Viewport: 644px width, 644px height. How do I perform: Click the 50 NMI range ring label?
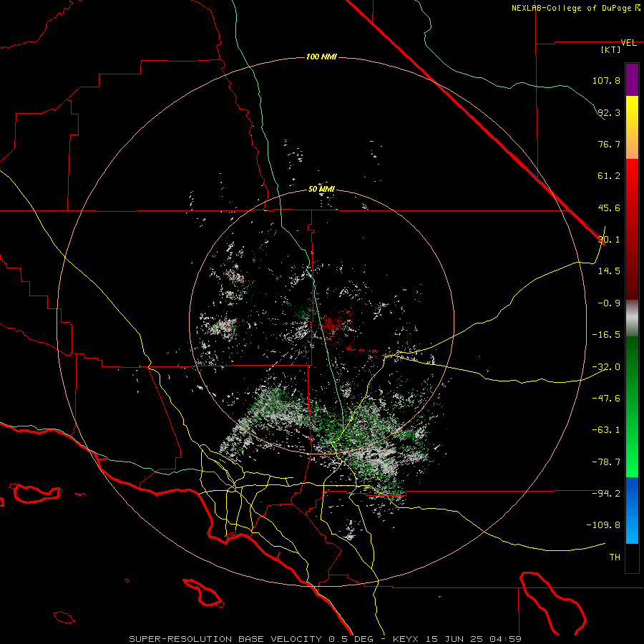pyautogui.click(x=321, y=190)
